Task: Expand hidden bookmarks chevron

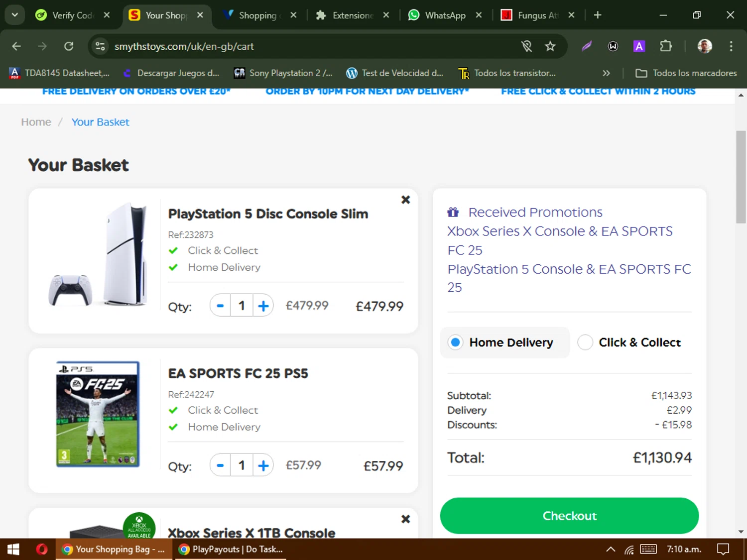Action: [606, 73]
